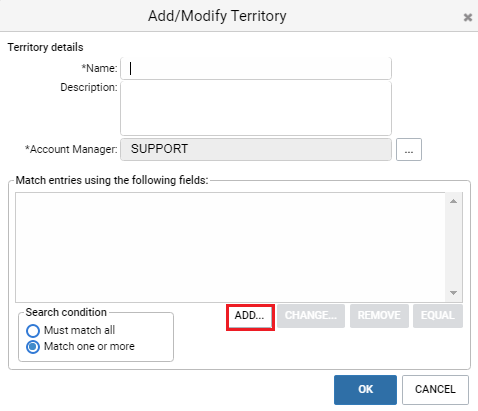Viewport: 478px width, 411px height.
Task: Focus the Name text field
Action: click(x=256, y=69)
